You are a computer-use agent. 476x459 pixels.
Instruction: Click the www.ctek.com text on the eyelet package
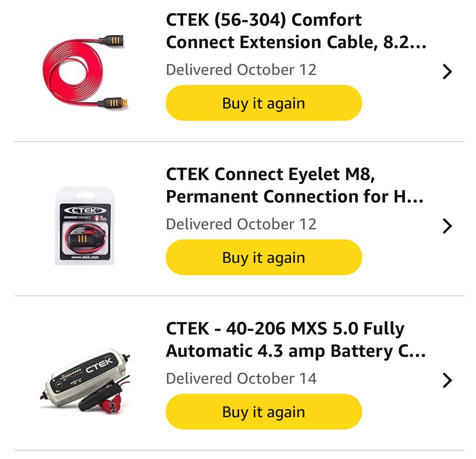click(85, 257)
